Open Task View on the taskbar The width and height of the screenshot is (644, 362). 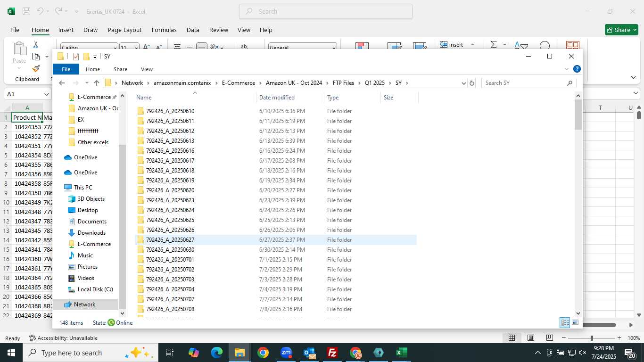pyautogui.click(x=170, y=353)
